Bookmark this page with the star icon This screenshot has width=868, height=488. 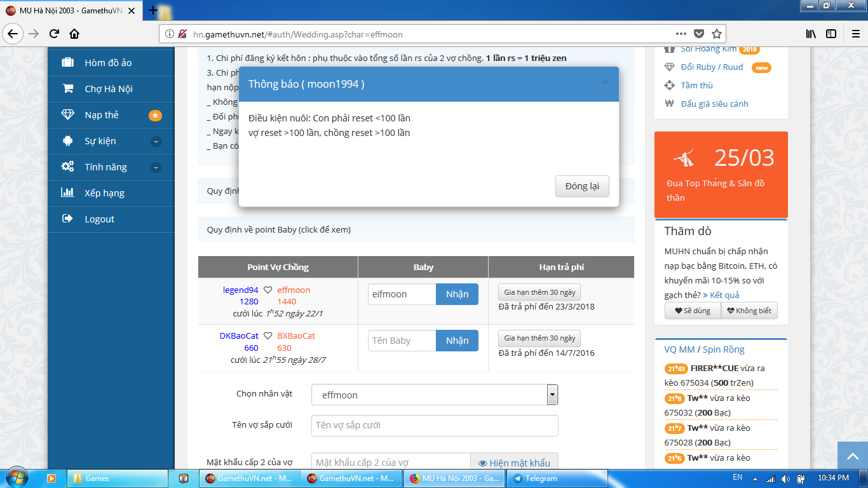(x=717, y=34)
